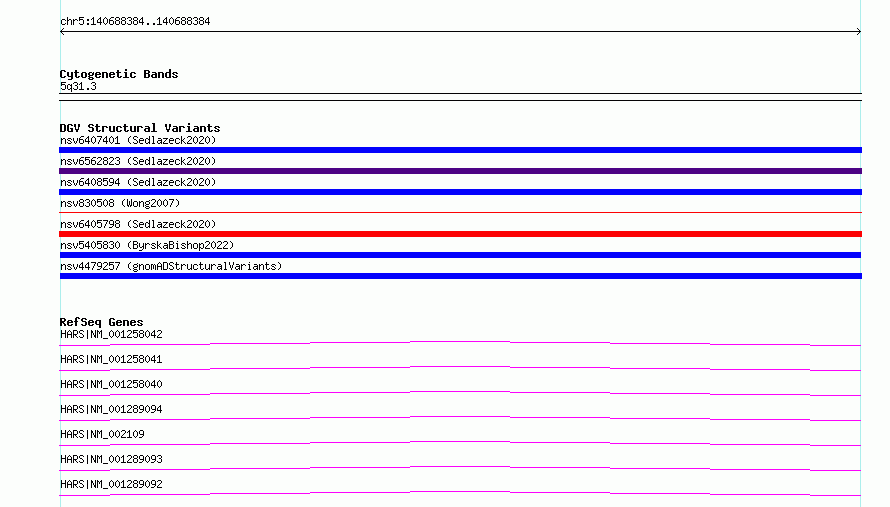Click the left arrowhead of the coordinate ruler

coord(62,32)
